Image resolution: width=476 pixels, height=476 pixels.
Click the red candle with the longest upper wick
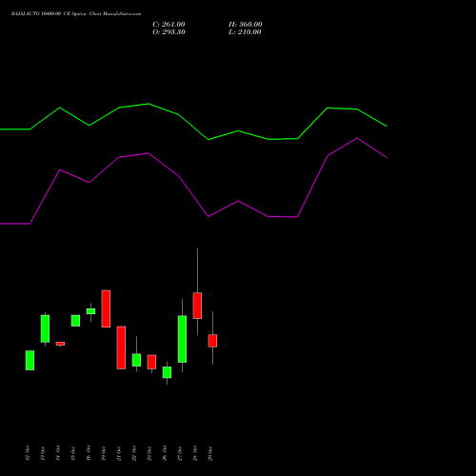point(197,306)
